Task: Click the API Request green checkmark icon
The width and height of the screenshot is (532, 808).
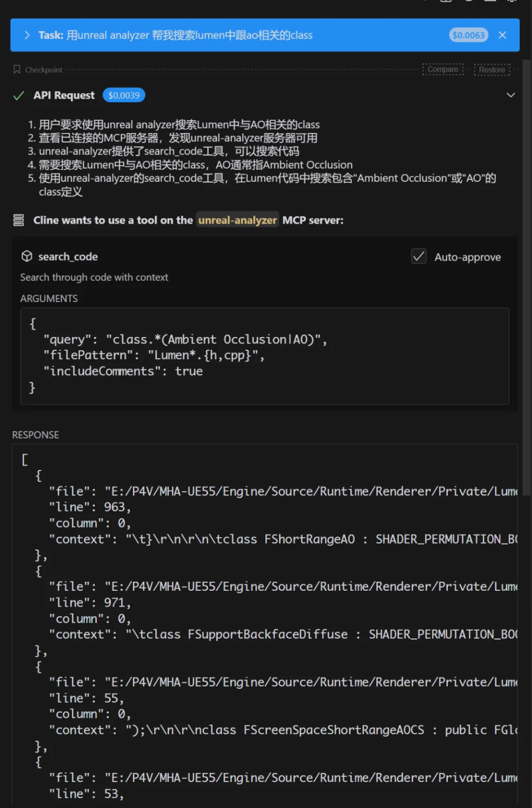Action: tap(19, 95)
